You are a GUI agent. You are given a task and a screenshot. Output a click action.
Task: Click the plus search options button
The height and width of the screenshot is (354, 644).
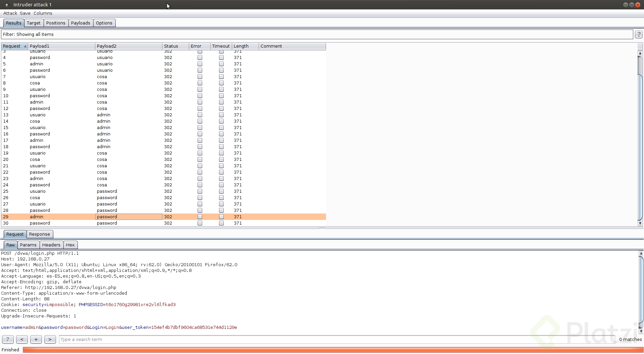[36, 339]
